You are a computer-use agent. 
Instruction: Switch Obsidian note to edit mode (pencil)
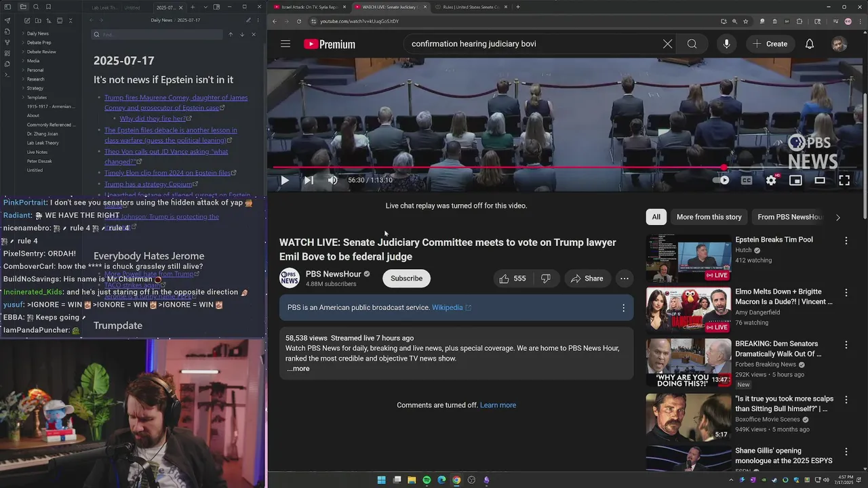[248, 20]
